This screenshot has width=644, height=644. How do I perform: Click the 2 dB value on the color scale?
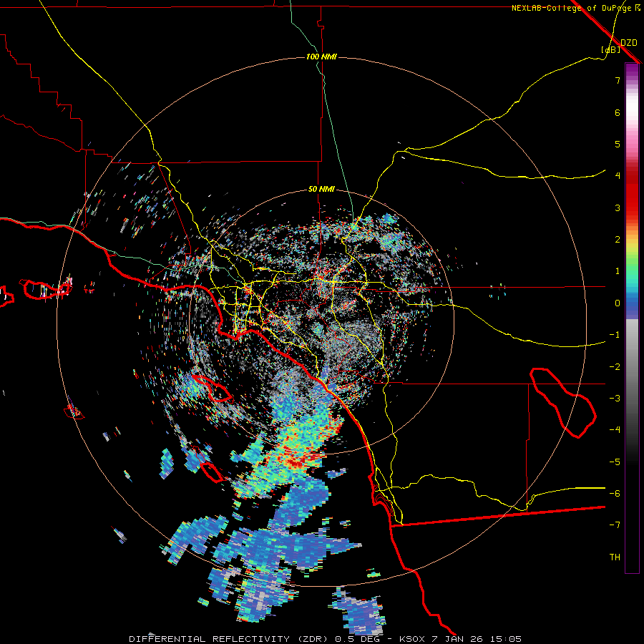pyautogui.click(x=618, y=240)
